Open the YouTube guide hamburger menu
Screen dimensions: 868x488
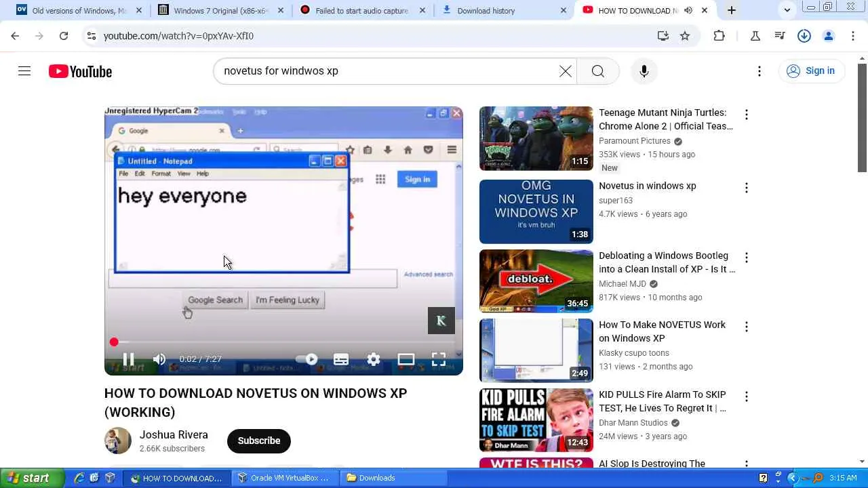(x=24, y=71)
